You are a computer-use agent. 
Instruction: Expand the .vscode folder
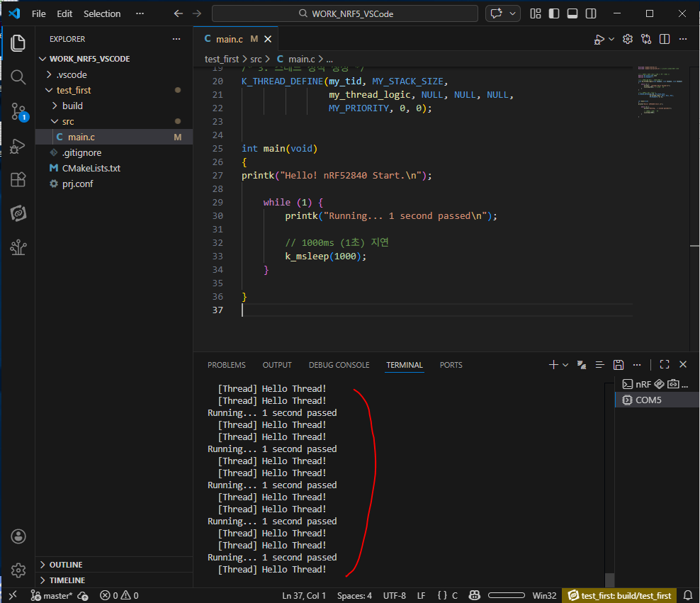click(x=114, y=74)
